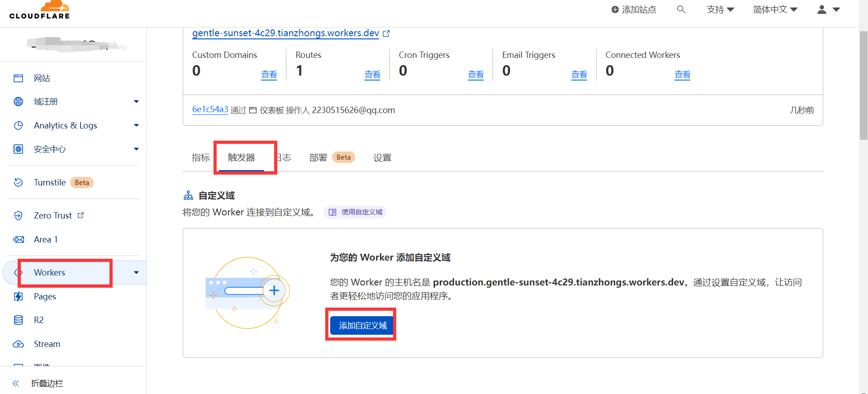
Task: Open the 简体中文 language dropdown
Action: [775, 9]
